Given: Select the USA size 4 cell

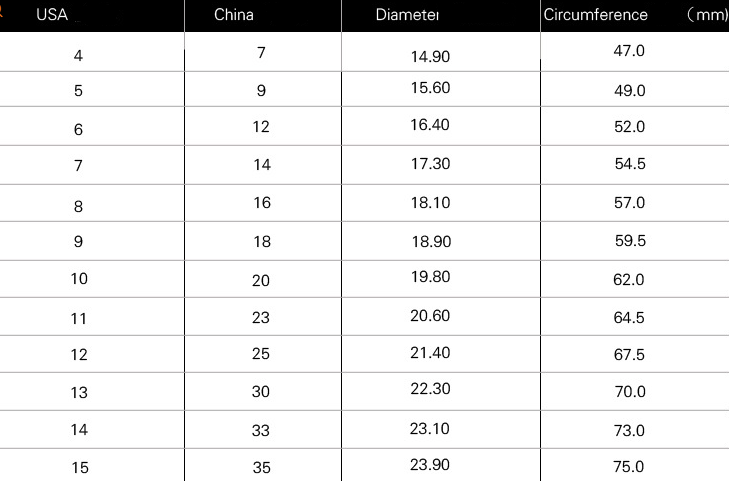Looking at the screenshot, I should [x=79, y=55].
